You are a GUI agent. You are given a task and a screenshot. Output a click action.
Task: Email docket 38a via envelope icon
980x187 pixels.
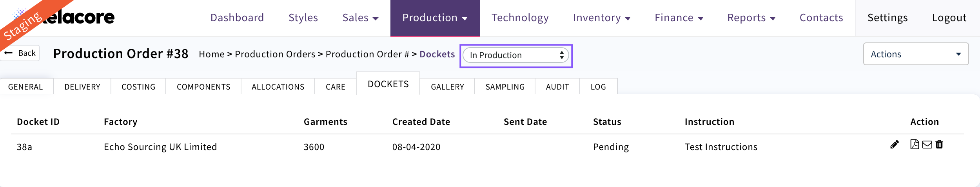click(927, 145)
